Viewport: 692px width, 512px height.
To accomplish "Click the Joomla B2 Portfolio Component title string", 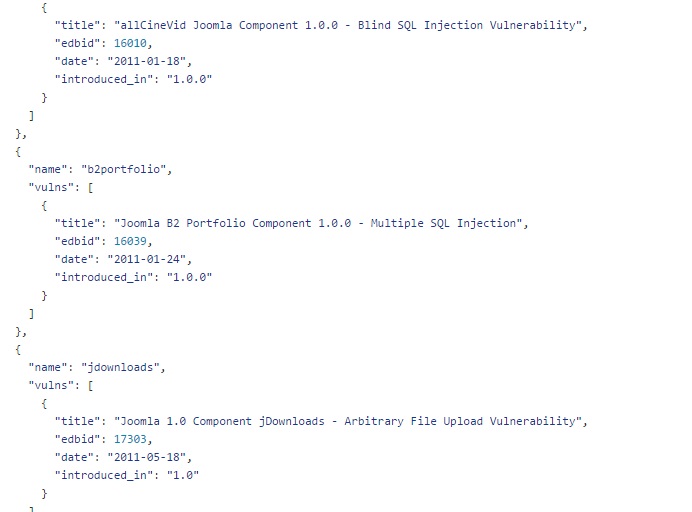I will (321, 223).
